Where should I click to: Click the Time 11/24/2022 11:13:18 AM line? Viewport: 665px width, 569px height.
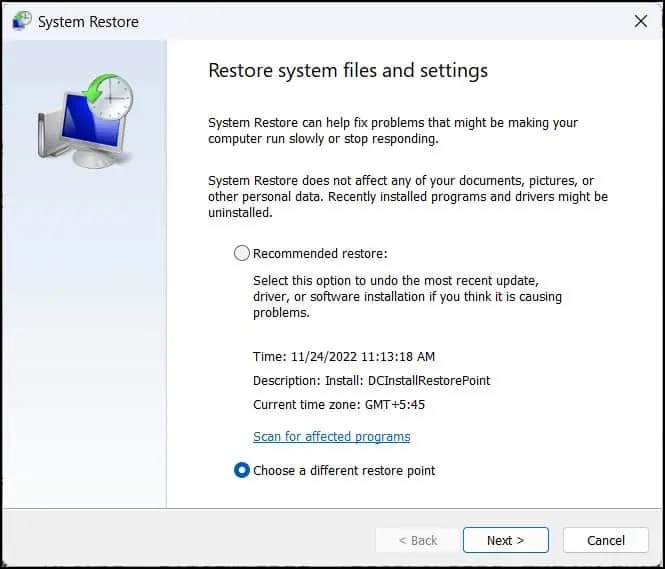click(343, 356)
